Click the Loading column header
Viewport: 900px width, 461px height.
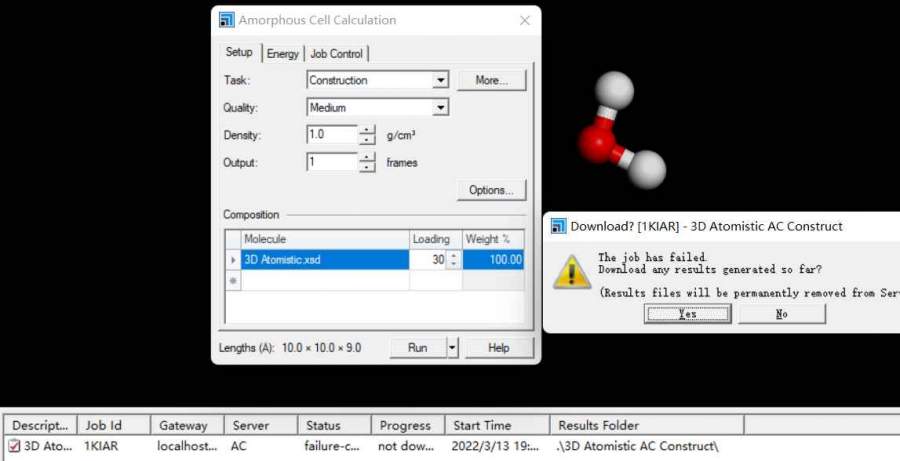click(x=436, y=239)
